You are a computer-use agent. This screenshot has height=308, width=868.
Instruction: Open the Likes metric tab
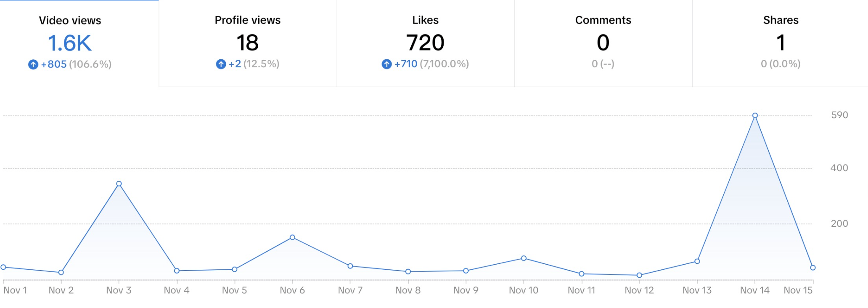point(425,42)
